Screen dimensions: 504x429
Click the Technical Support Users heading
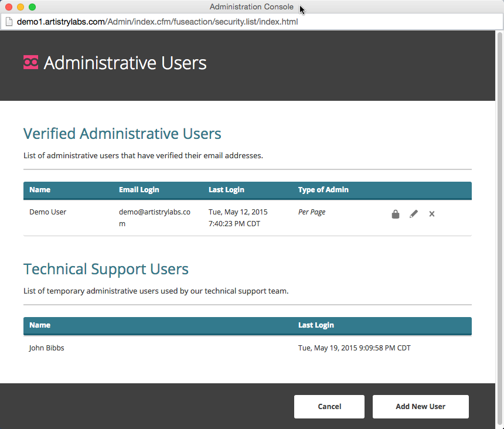point(105,268)
